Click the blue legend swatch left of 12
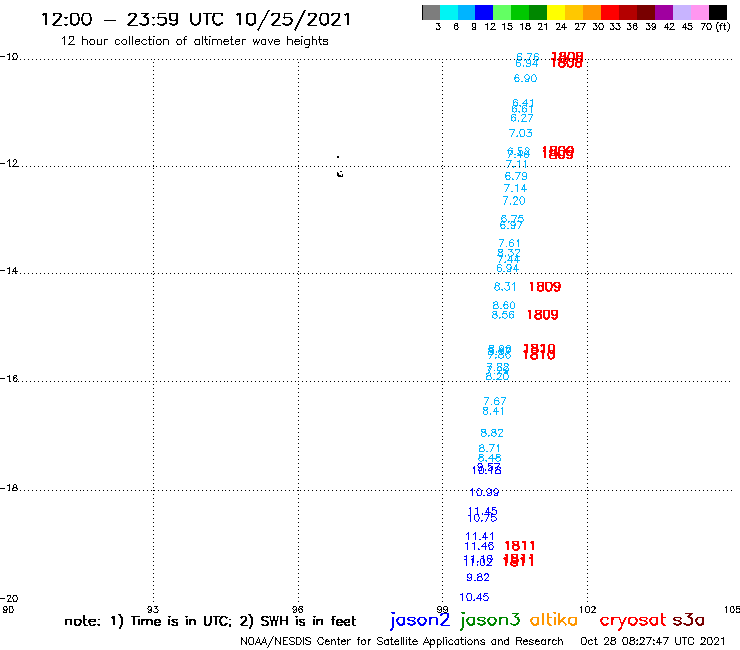This screenshot has height=650, width=740. point(484,12)
